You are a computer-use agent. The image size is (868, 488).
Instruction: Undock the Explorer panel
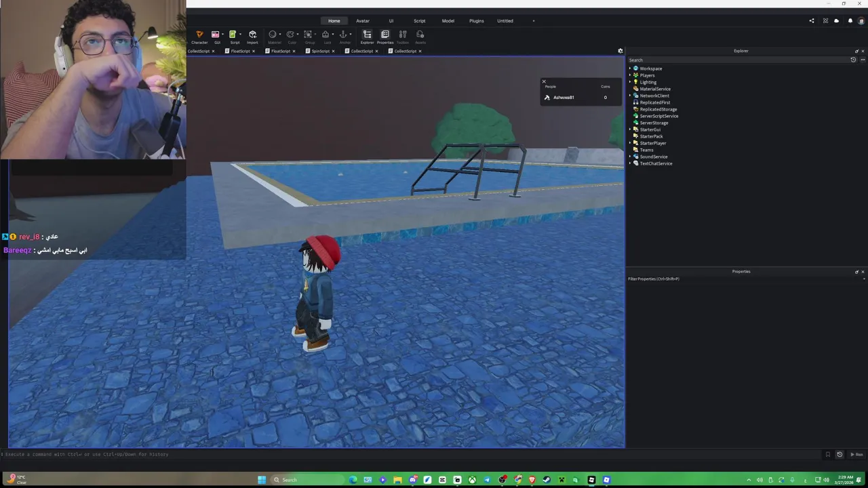pos(856,51)
